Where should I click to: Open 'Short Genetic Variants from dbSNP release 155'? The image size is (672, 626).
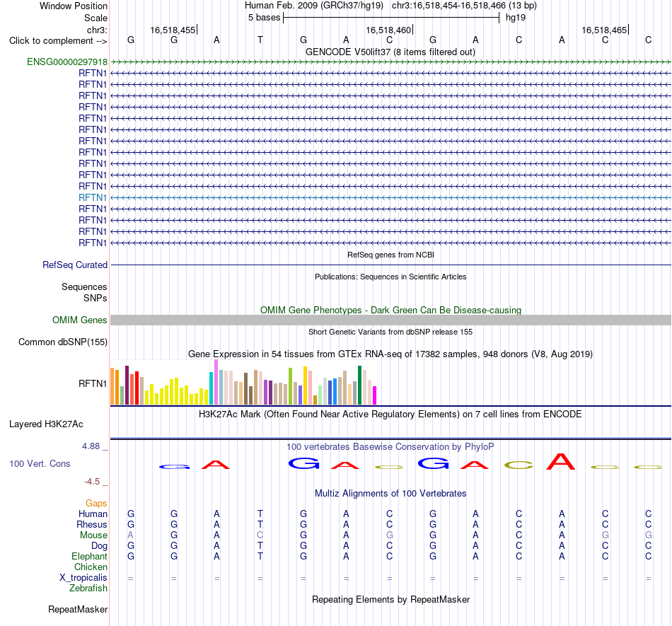click(x=390, y=332)
